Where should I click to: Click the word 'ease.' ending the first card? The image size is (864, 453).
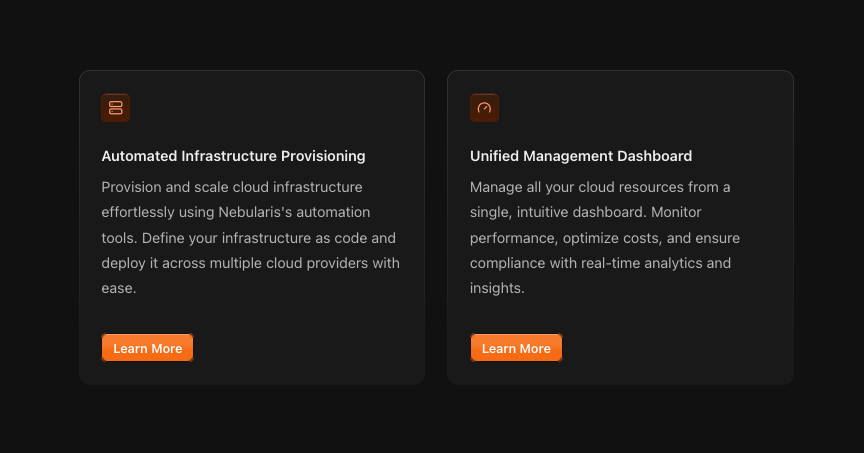tap(118, 288)
